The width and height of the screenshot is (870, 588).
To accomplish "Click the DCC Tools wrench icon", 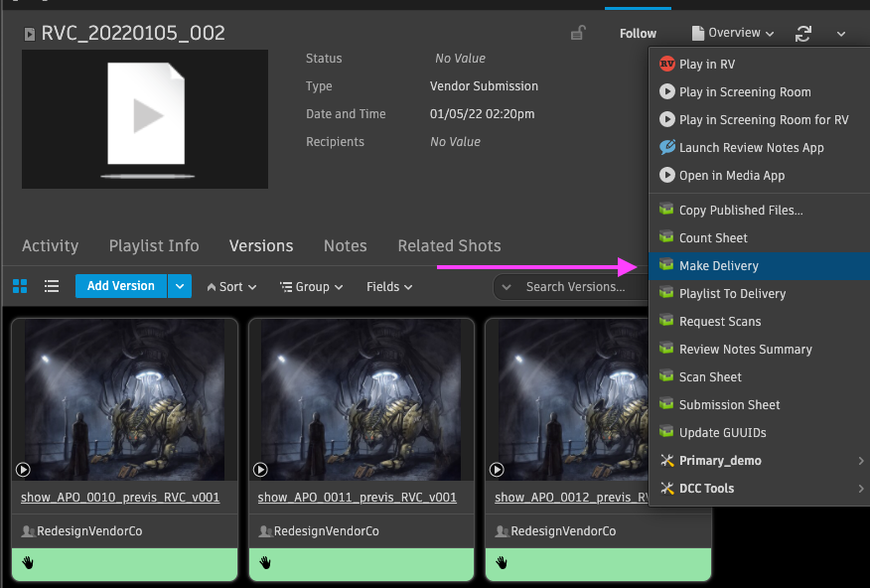I will [667, 488].
